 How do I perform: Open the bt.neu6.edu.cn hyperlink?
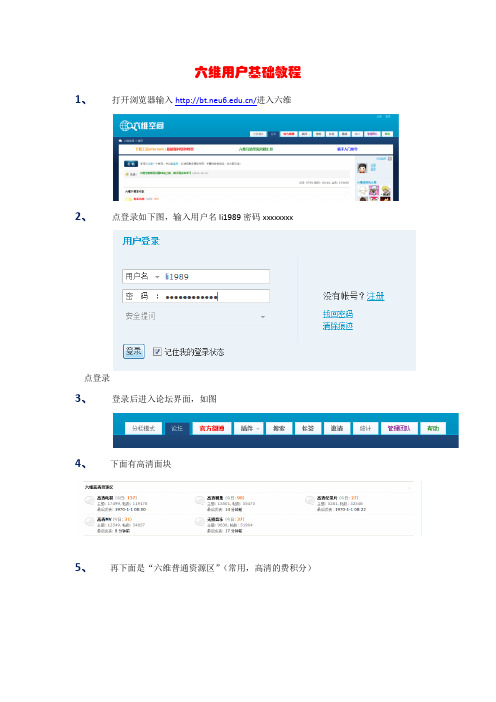(216, 100)
